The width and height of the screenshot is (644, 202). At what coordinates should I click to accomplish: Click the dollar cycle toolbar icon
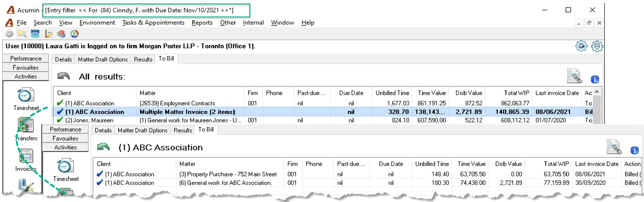(x=74, y=34)
